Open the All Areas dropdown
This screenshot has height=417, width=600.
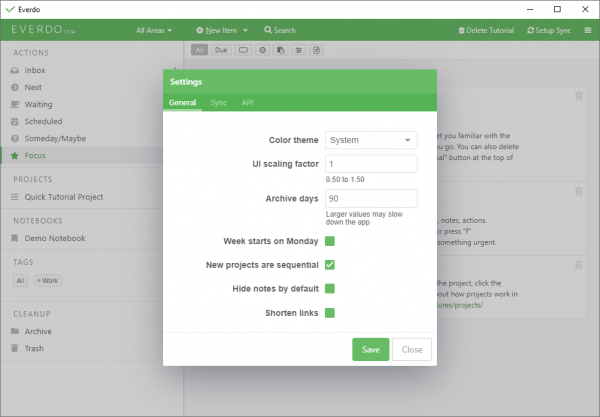click(x=154, y=30)
